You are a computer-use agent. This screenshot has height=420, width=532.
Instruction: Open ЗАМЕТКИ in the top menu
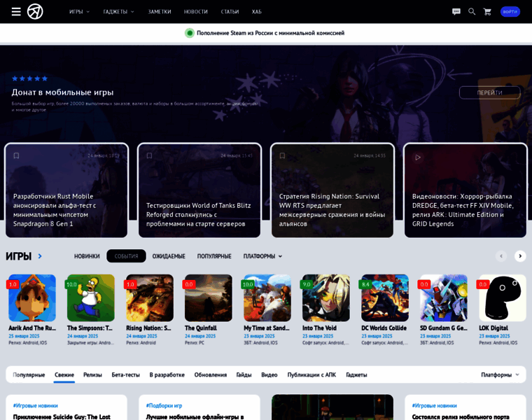click(x=160, y=11)
